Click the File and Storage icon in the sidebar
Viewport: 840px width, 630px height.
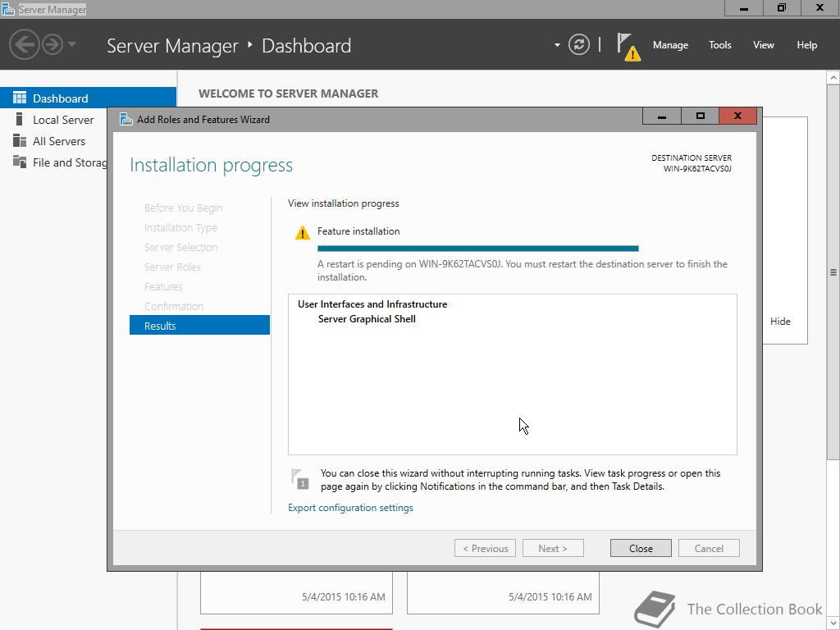20,162
